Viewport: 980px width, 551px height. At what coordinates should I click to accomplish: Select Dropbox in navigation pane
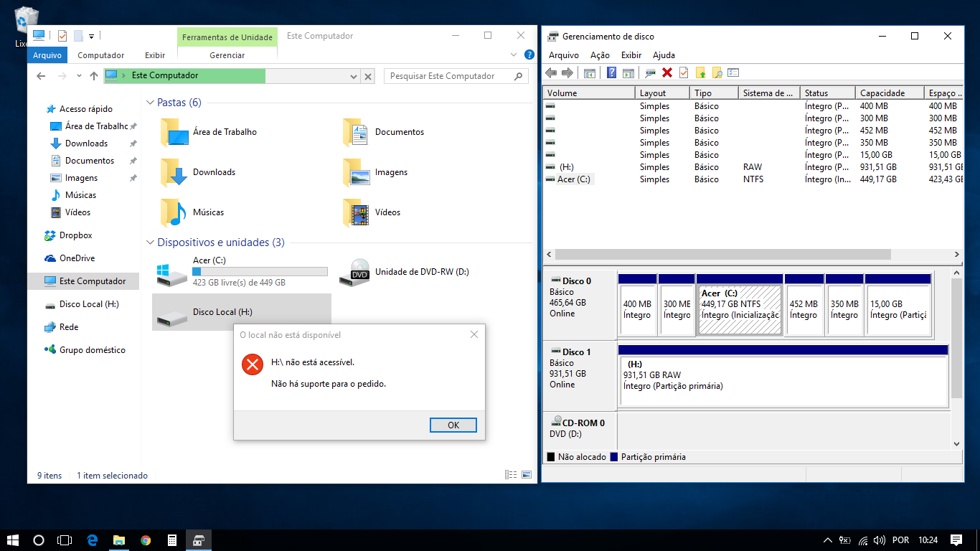(x=75, y=235)
